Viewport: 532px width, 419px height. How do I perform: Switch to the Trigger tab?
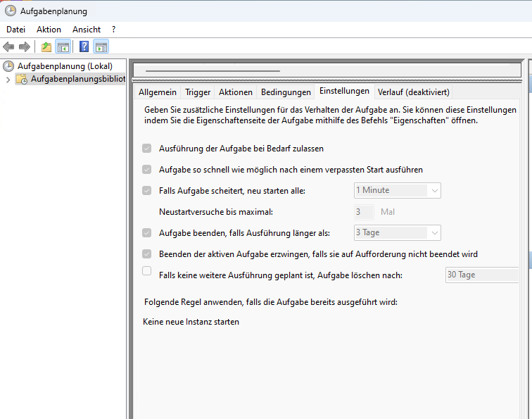click(x=198, y=92)
